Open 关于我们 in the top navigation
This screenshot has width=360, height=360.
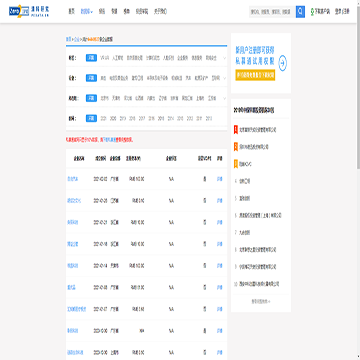(x=160, y=12)
